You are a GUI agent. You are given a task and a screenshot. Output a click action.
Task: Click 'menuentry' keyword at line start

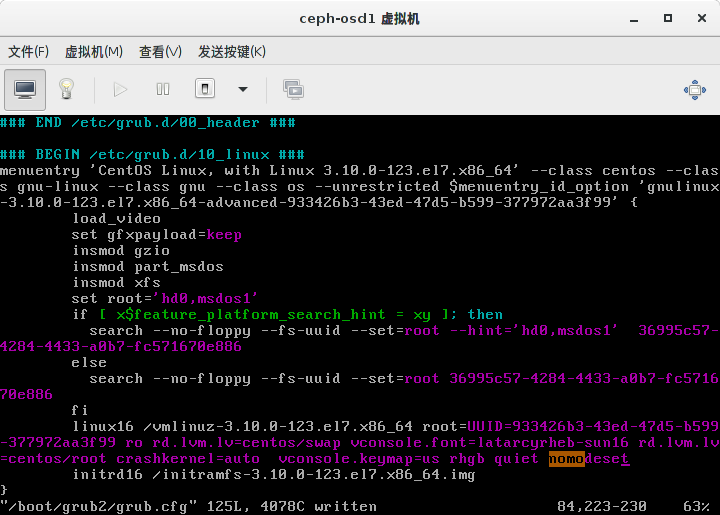[40, 170]
